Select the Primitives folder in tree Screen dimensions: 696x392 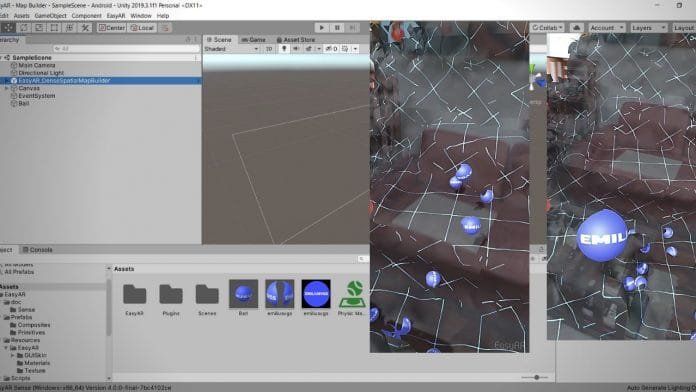point(31,333)
